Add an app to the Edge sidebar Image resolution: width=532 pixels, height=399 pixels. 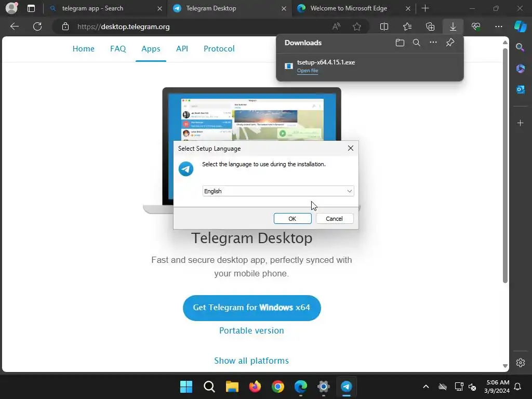coord(520,123)
